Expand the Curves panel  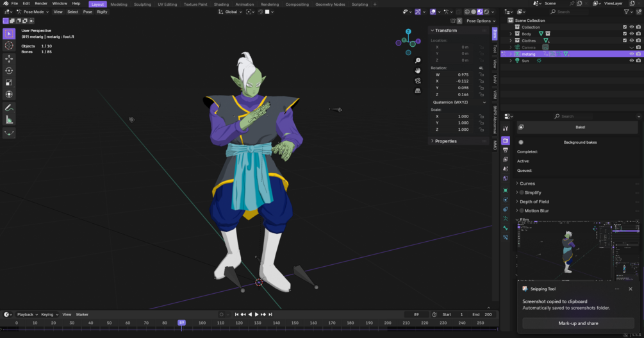527,183
